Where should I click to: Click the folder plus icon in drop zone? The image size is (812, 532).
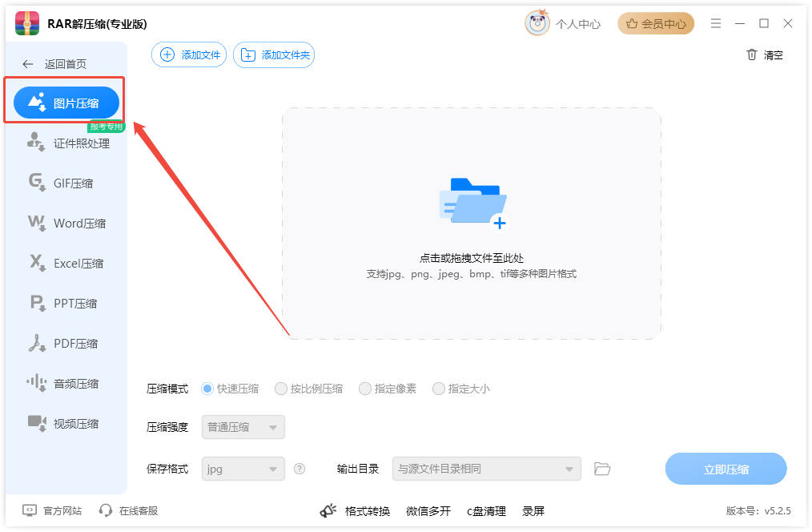click(472, 204)
